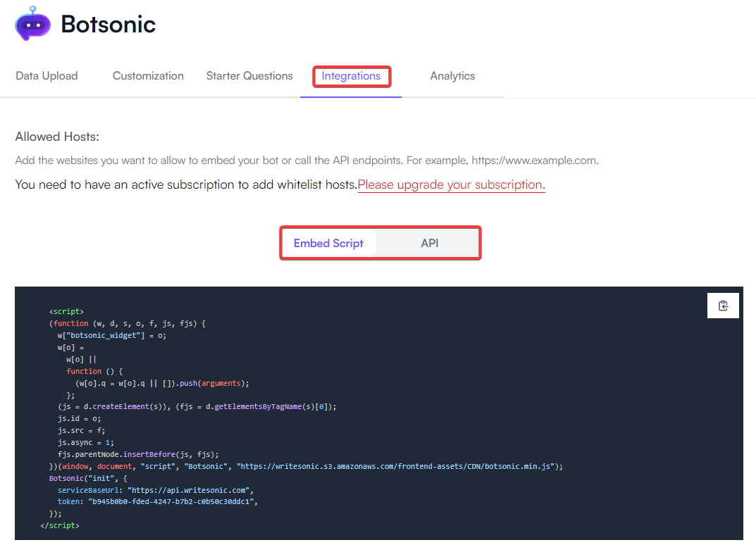756x552 pixels.
Task: Open the Integrations tab
Action: tap(351, 75)
